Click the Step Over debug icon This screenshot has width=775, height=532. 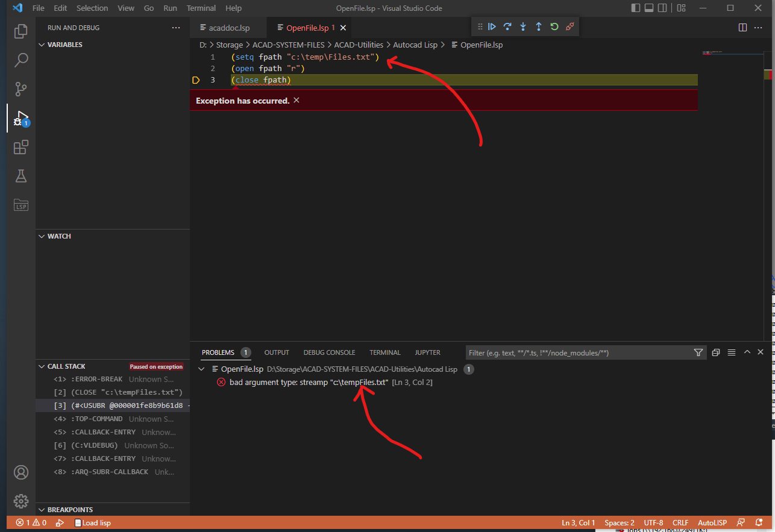point(507,27)
